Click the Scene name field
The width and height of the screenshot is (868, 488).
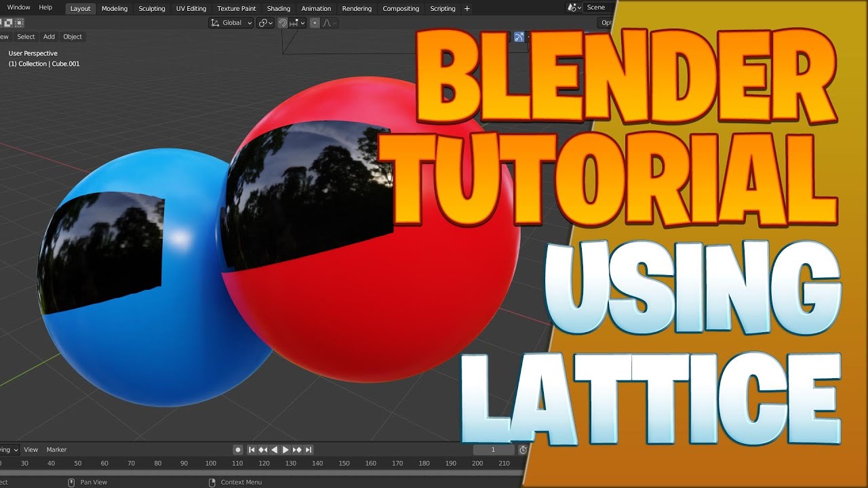[599, 7]
